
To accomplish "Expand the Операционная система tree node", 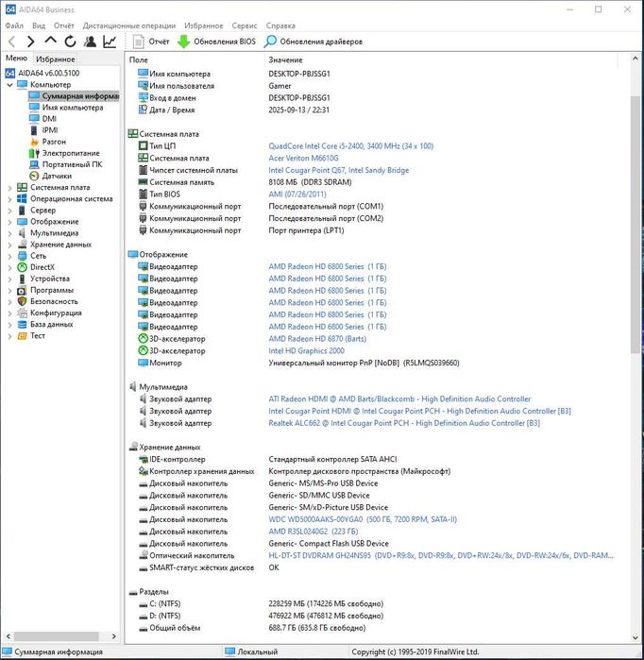I will (9, 199).
